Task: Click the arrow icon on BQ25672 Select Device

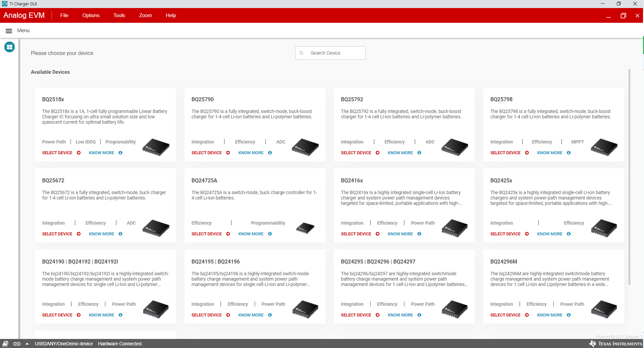Action: (x=78, y=234)
